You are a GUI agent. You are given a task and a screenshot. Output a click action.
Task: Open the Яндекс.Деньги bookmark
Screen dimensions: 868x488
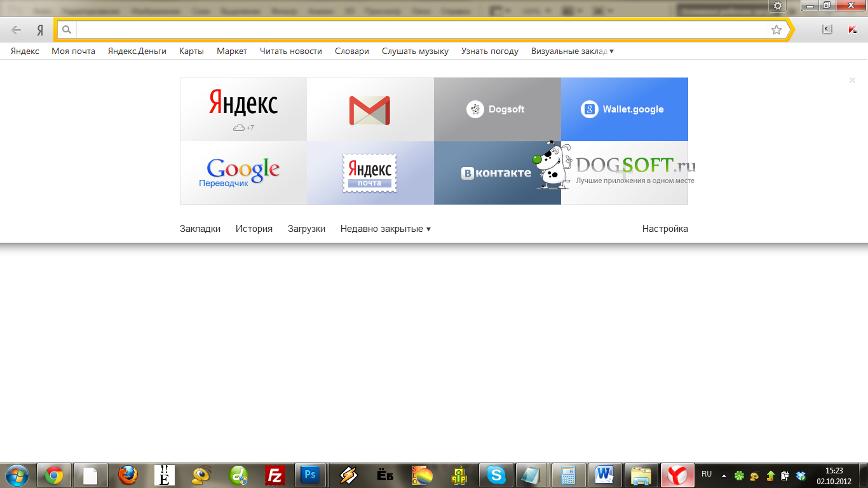coord(137,51)
